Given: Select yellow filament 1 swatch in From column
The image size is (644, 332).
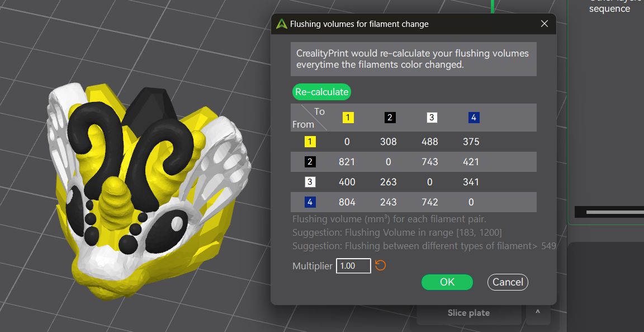Looking at the screenshot, I should 310,142.
